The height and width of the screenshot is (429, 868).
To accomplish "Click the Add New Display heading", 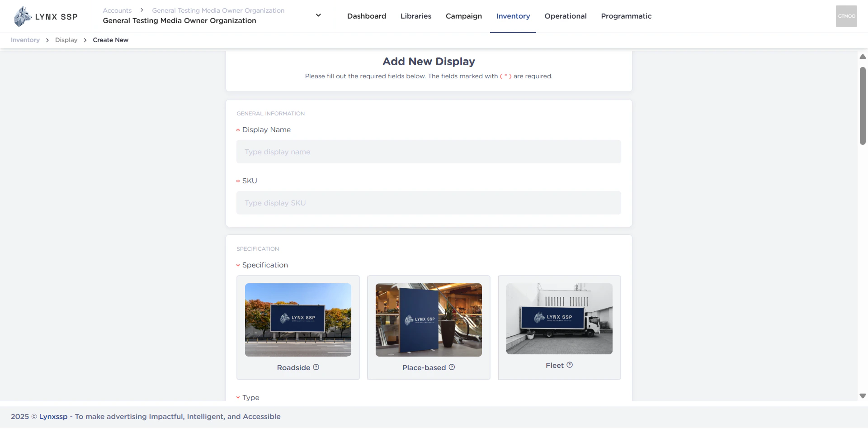I will (429, 62).
